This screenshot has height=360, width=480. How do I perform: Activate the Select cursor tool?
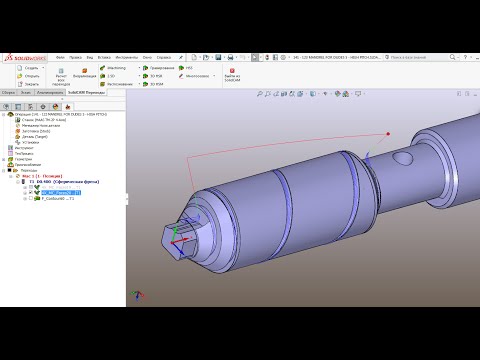(255, 57)
